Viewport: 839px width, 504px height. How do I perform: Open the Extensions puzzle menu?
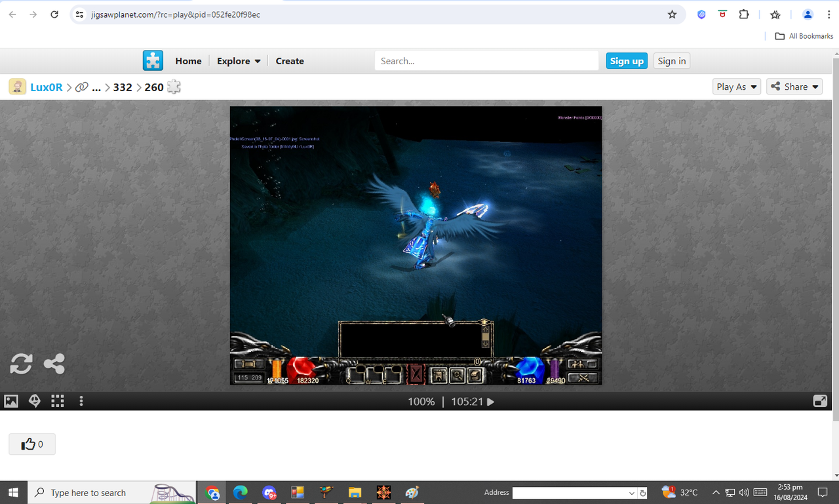tap(744, 14)
